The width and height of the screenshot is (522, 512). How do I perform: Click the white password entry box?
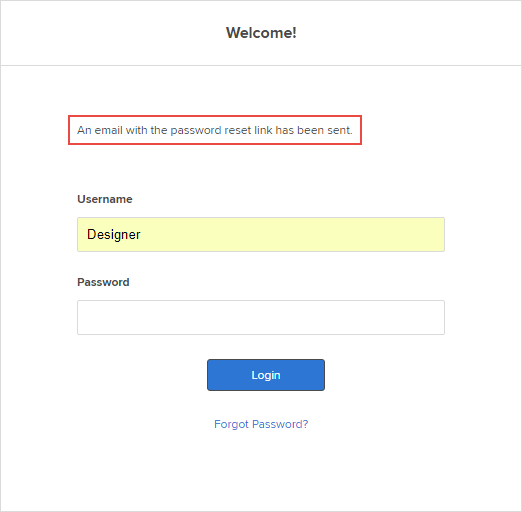261,317
